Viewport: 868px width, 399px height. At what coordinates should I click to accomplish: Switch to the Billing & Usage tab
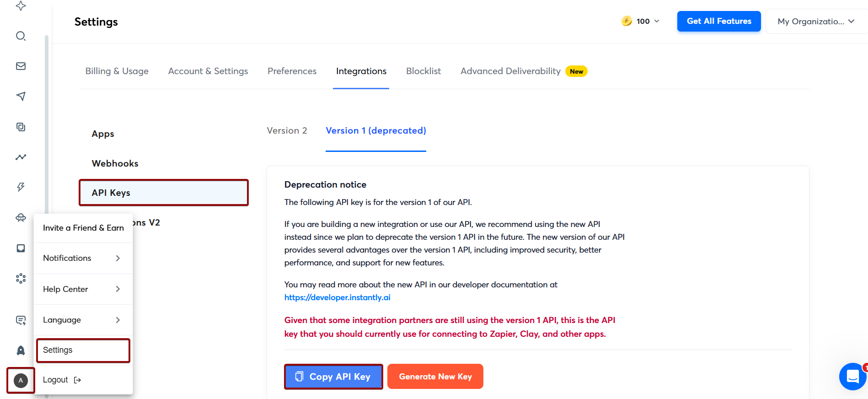pos(117,71)
